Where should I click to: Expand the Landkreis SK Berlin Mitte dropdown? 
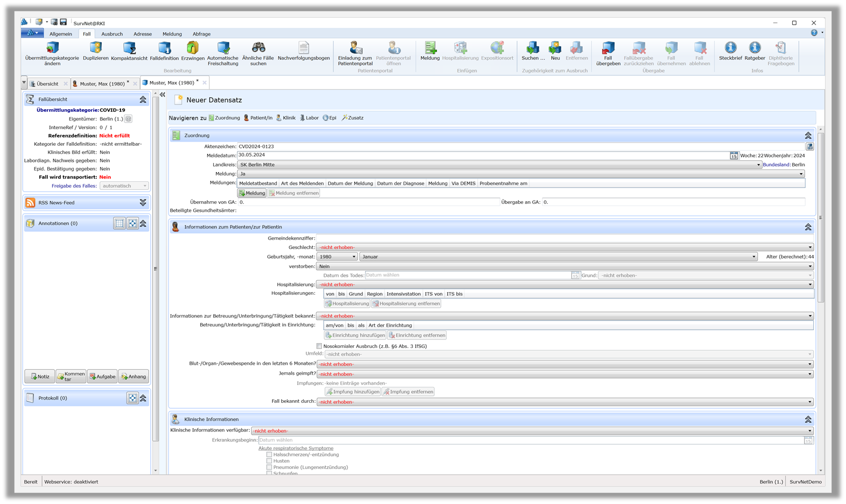click(758, 165)
